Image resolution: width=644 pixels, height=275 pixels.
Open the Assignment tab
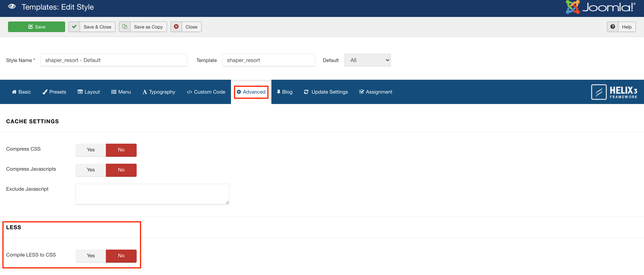pos(376,92)
